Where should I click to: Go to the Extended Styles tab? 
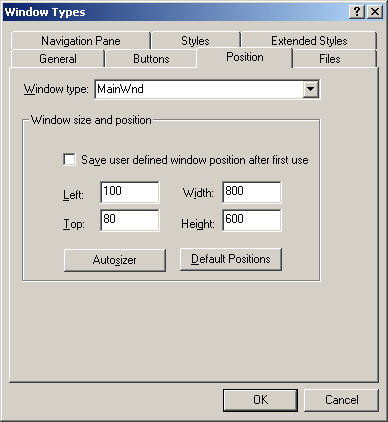[309, 41]
